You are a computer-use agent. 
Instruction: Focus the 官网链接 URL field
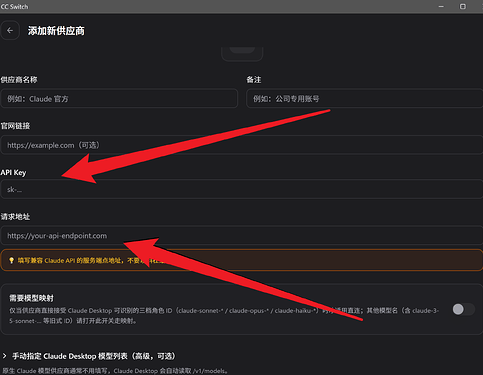click(241, 145)
